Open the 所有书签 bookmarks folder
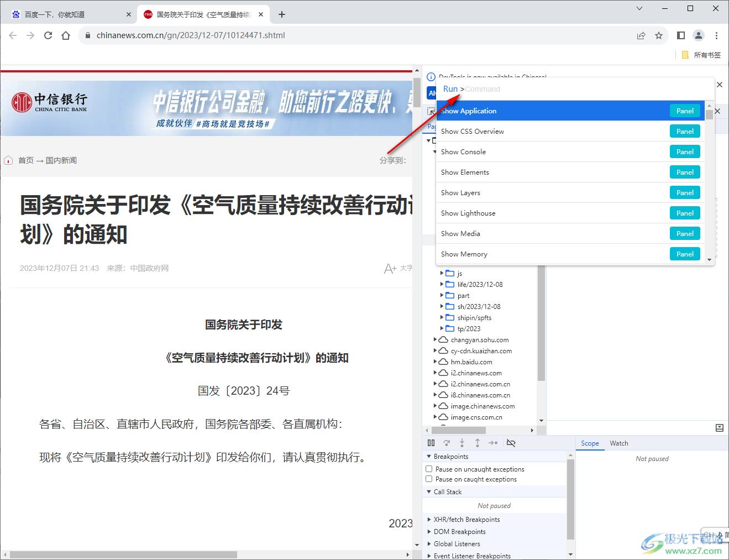 click(x=701, y=55)
